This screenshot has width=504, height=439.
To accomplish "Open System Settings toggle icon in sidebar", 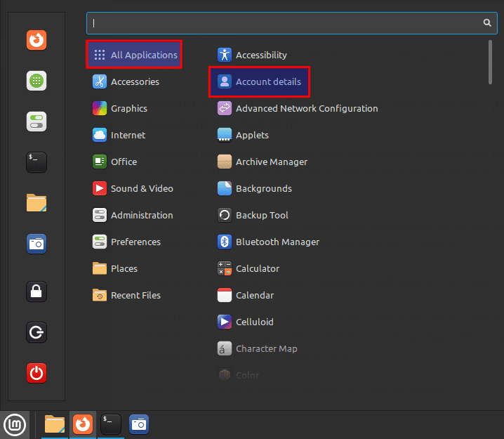I will coord(37,122).
